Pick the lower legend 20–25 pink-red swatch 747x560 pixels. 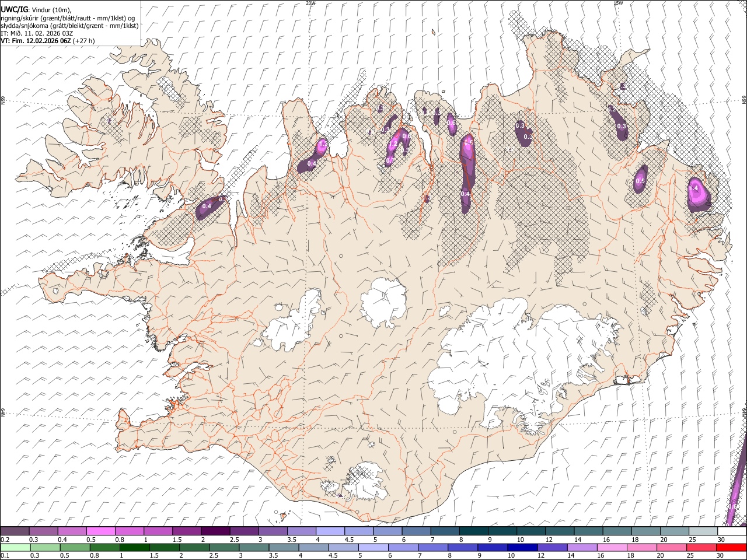point(672,547)
